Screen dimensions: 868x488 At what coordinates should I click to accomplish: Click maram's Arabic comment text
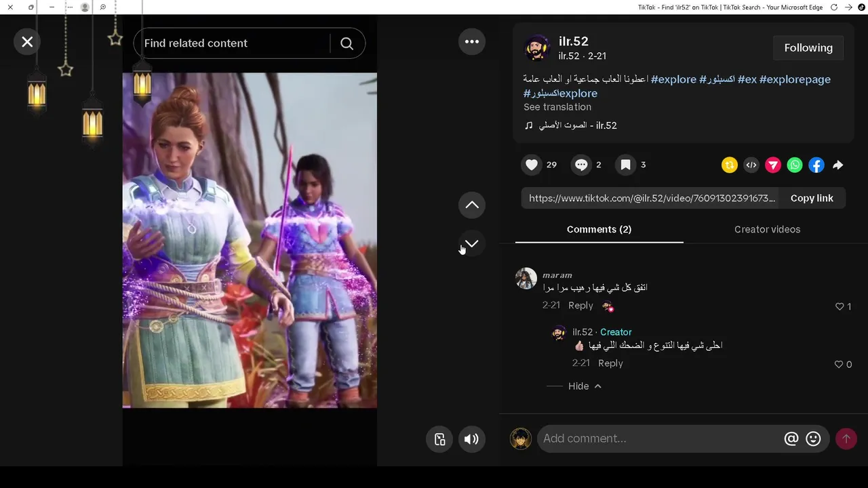[595, 288]
